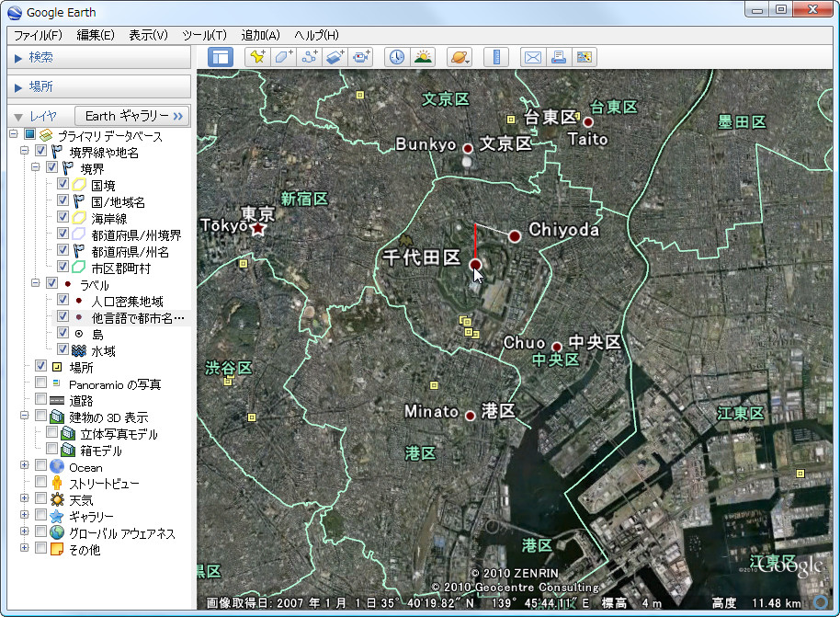Select the 国/地域名 layer label
Screen dimensions: 840x617
tap(118, 202)
